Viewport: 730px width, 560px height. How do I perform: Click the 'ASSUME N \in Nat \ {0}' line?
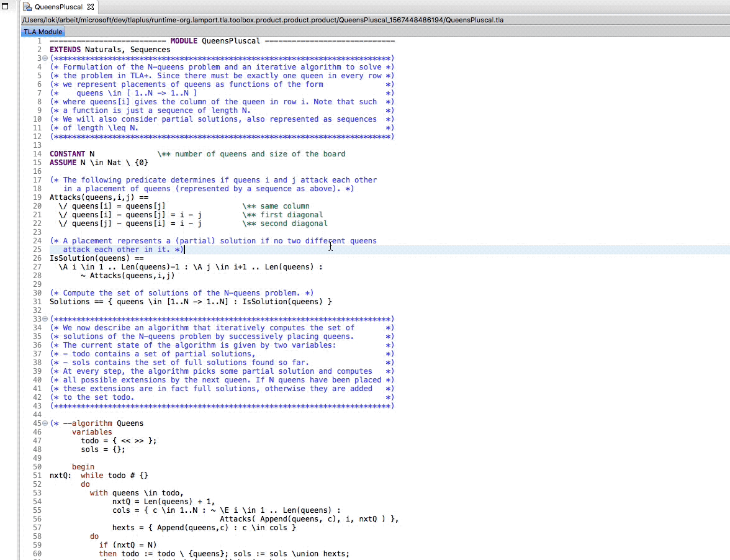coord(99,163)
